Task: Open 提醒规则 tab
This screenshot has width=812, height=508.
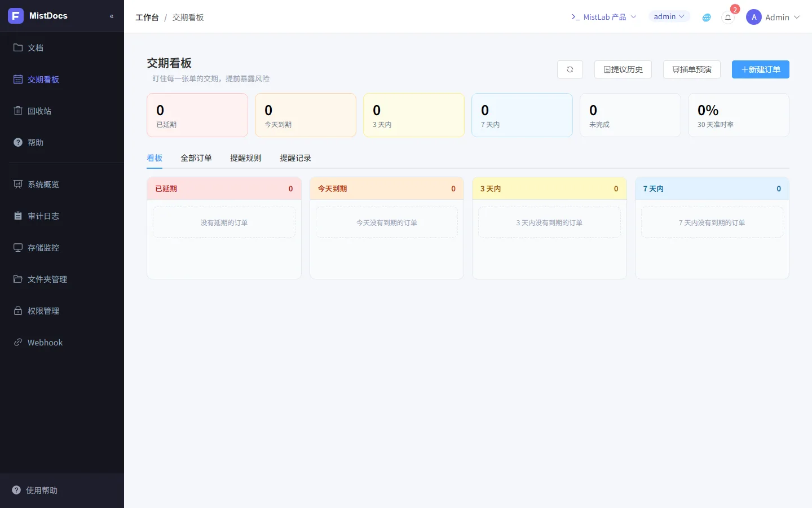Action: pyautogui.click(x=246, y=158)
